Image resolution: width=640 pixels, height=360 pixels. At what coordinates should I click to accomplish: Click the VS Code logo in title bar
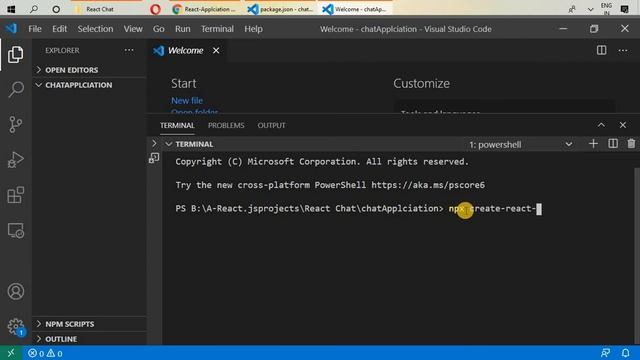pyautogui.click(x=11, y=29)
